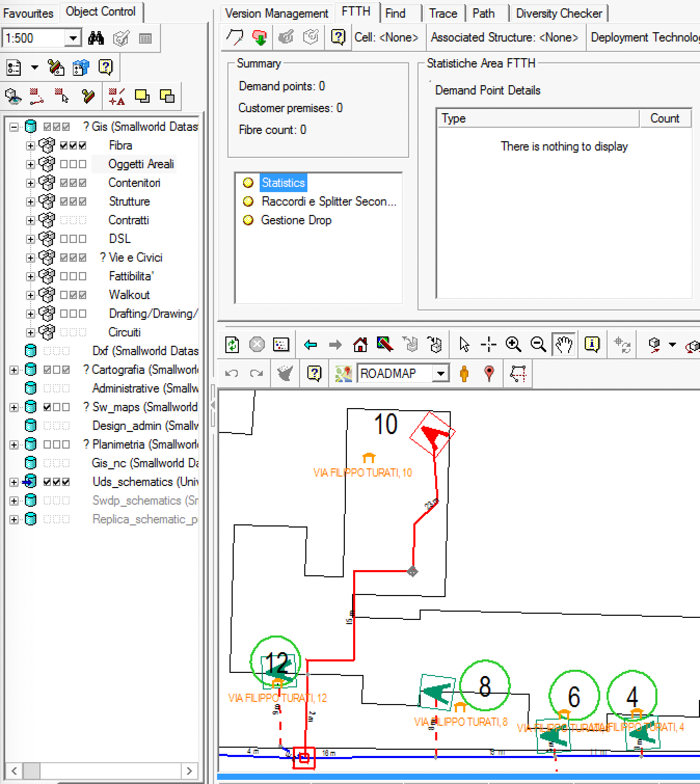
Task: Expand the Strutture tree node
Action: click(31, 201)
